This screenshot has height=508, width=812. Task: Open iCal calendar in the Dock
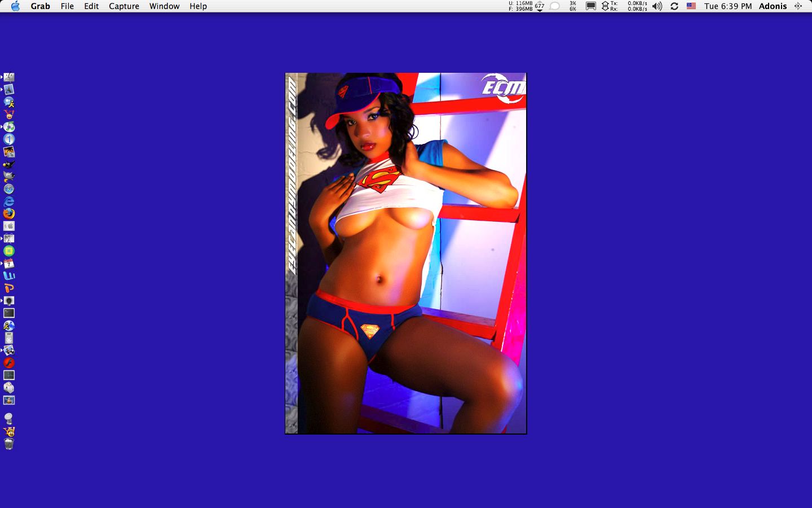point(9,264)
